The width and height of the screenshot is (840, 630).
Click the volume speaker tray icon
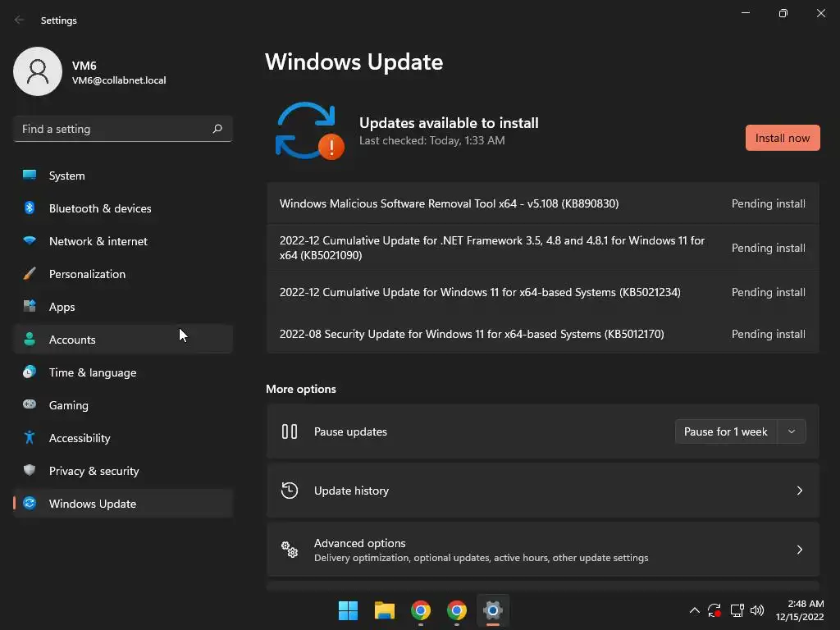[757, 610]
